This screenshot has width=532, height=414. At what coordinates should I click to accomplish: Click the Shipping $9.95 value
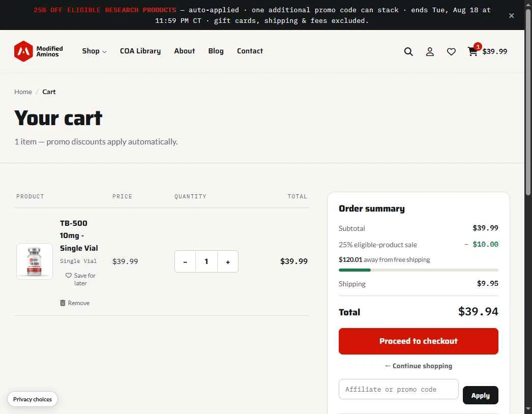488,283
